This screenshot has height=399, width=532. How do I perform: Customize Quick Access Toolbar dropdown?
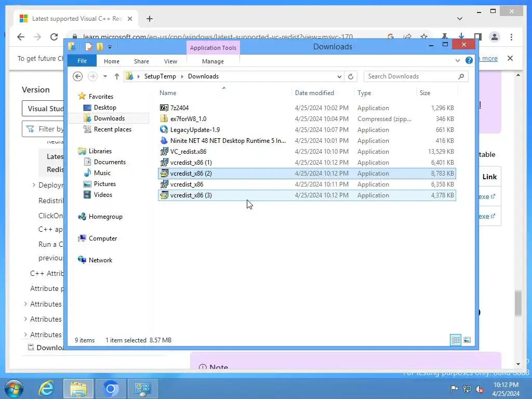pos(110,47)
